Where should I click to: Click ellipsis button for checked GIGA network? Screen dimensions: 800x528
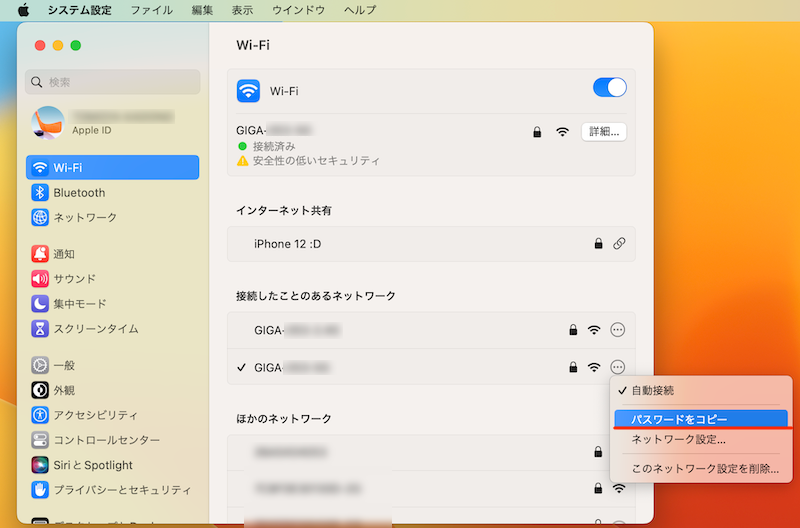pos(617,367)
